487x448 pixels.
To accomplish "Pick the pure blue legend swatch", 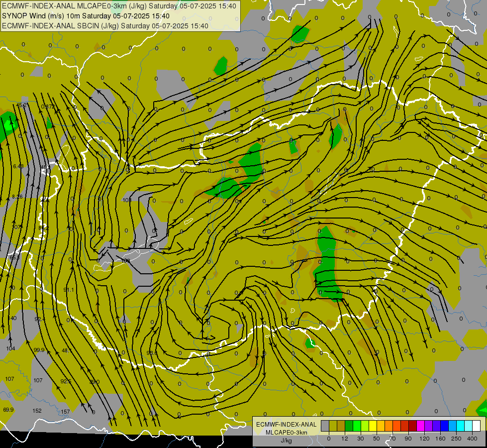I will coord(445,426).
